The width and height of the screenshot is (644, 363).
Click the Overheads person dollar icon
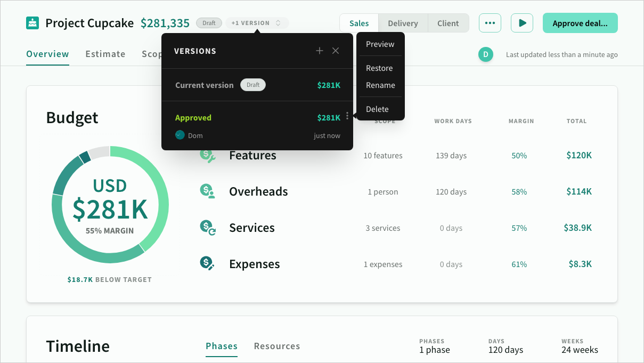207,191
